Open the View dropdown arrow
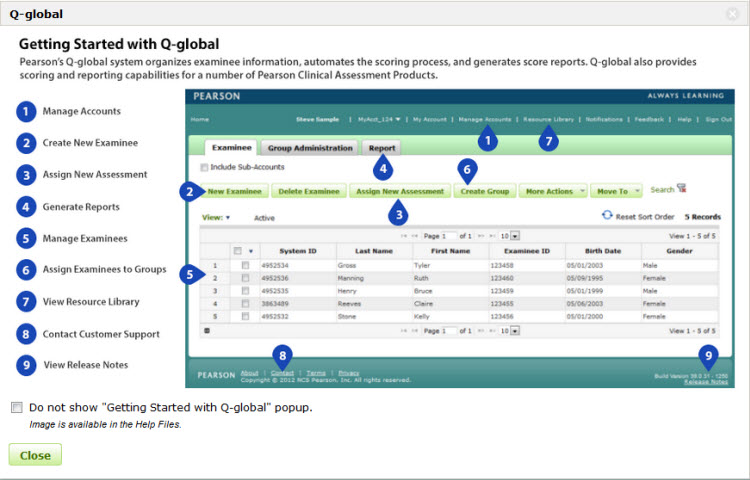The height and width of the screenshot is (480, 750). (x=228, y=218)
